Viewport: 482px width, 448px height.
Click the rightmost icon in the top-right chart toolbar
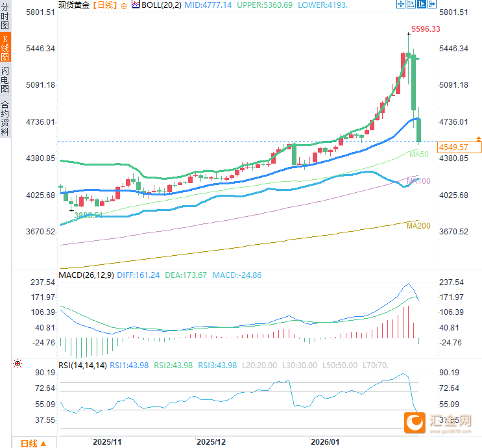(x=431, y=5)
